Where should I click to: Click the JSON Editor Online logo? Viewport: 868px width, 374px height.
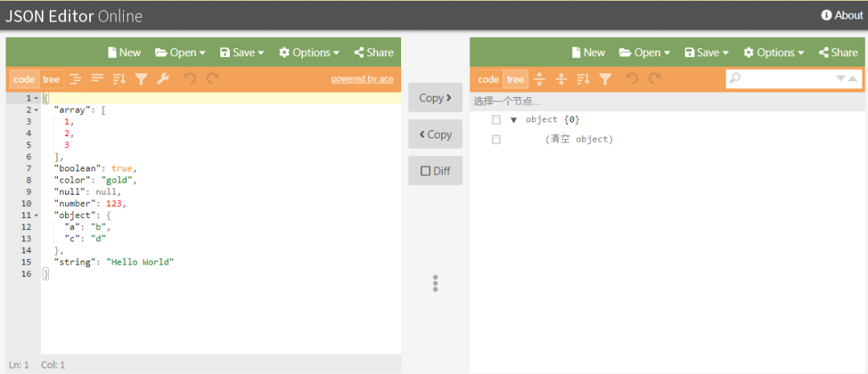(74, 16)
